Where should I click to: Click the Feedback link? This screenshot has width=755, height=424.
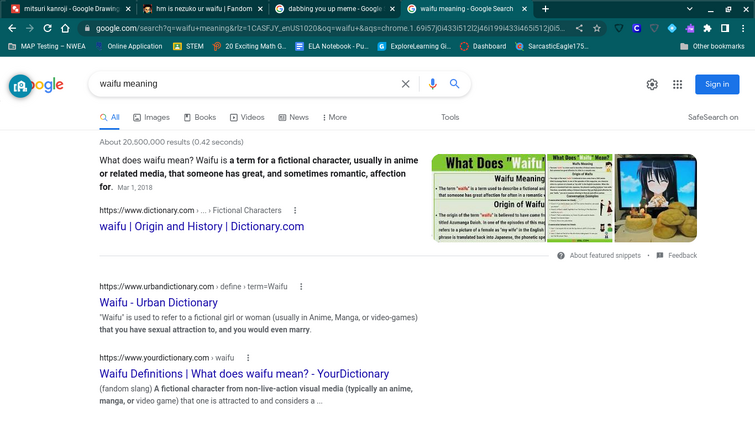coord(677,256)
